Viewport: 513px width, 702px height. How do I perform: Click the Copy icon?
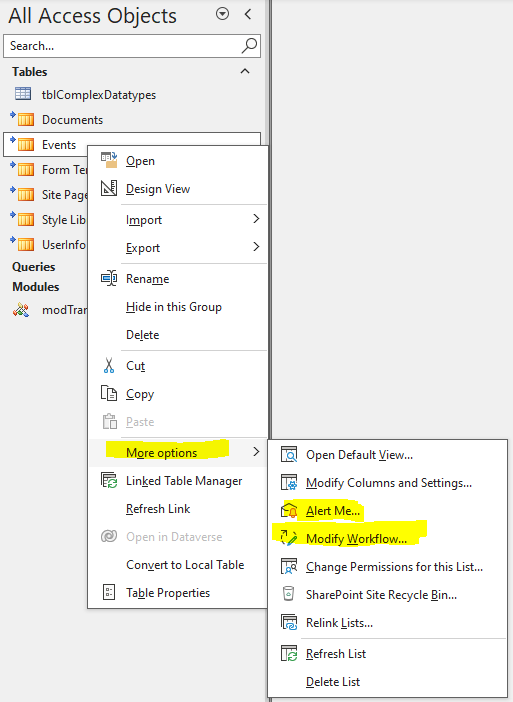click(109, 394)
